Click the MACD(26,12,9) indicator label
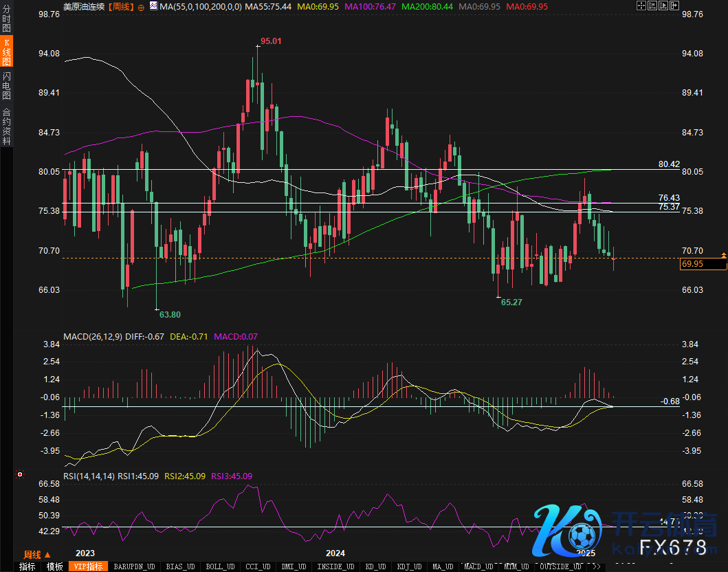728x572 pixels. point(94,337)
